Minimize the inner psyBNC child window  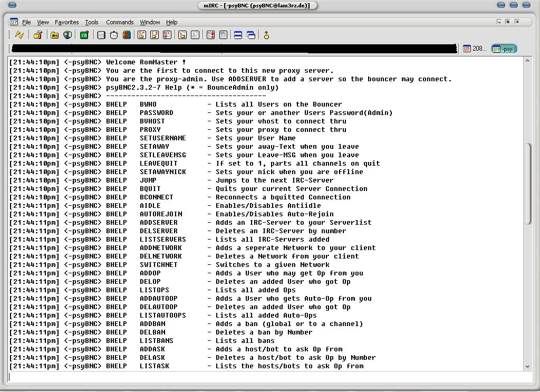499,22
